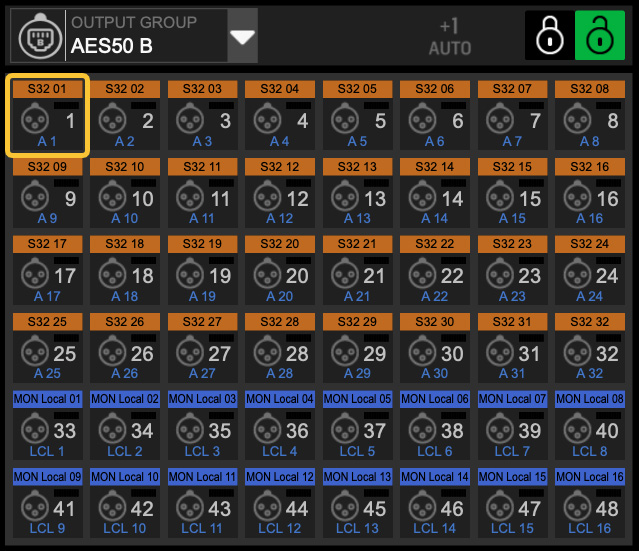639x551 pixels.
Task: Select output 1 XLR icon labeled S32 01
Action: [34, 121]
